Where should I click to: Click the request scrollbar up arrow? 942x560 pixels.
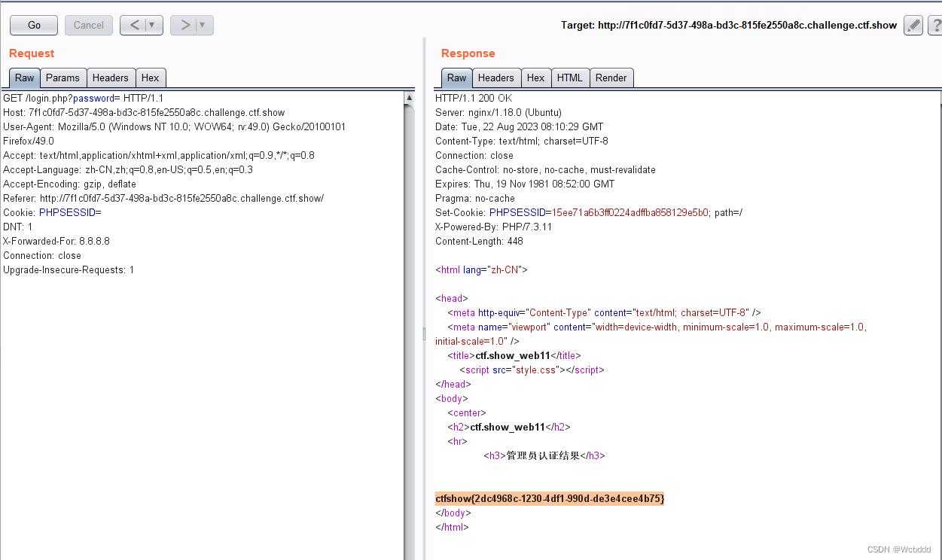click(x=410, y=98)
